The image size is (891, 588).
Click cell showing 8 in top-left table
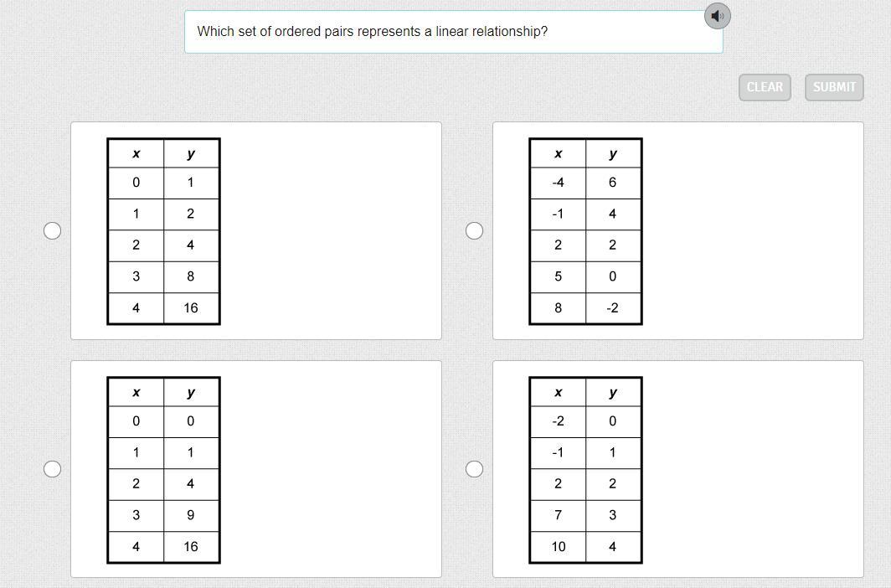191,276
